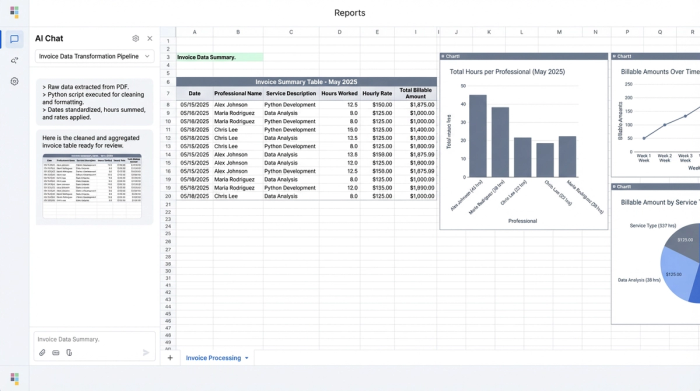This screenshot has width=700, height=391.
Task: Click the chat input field placeholder text
Action: tap(68, 339)
